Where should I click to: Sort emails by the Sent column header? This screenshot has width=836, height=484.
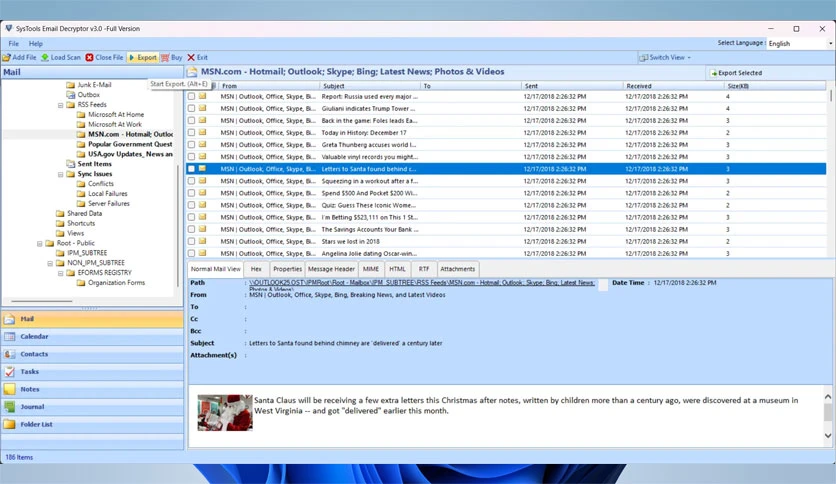coord(572,86)
